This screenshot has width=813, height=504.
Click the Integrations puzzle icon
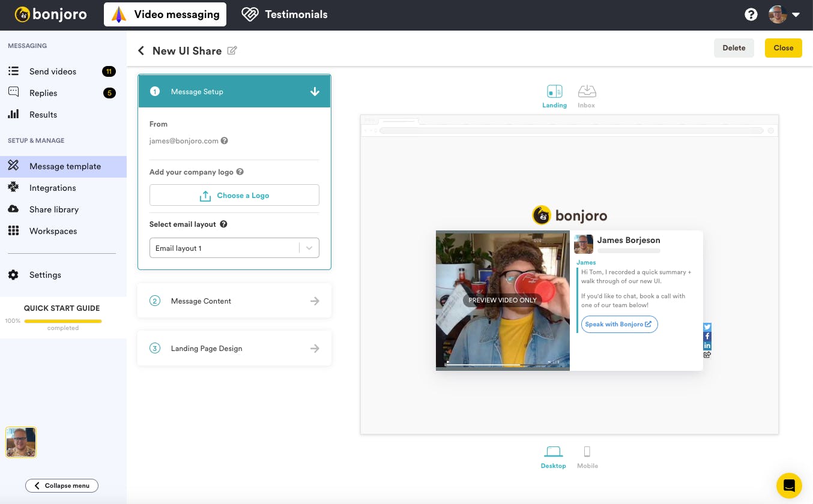pos(13,187)
